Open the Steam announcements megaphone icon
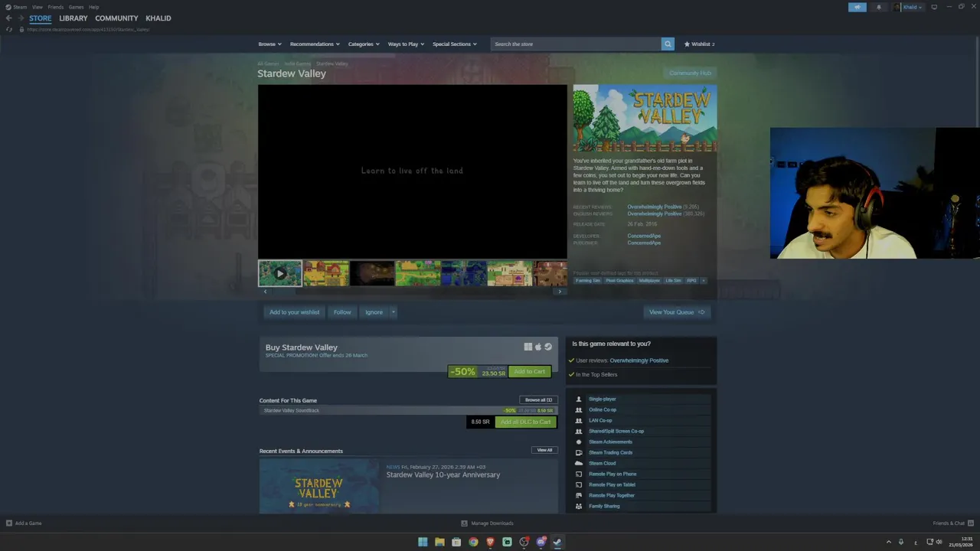 click(x=857, y=7)
